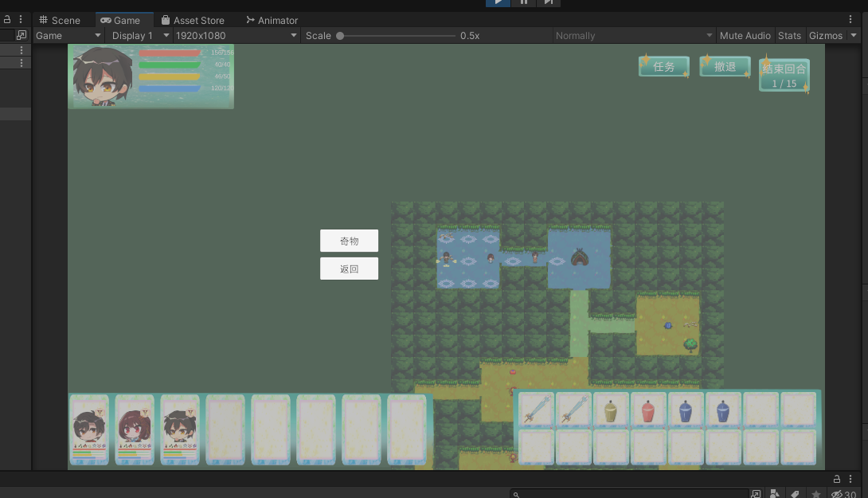Toggle Gizmos in Game view
The height and width of the screenshot is (498, 868).
click(825, 36)
